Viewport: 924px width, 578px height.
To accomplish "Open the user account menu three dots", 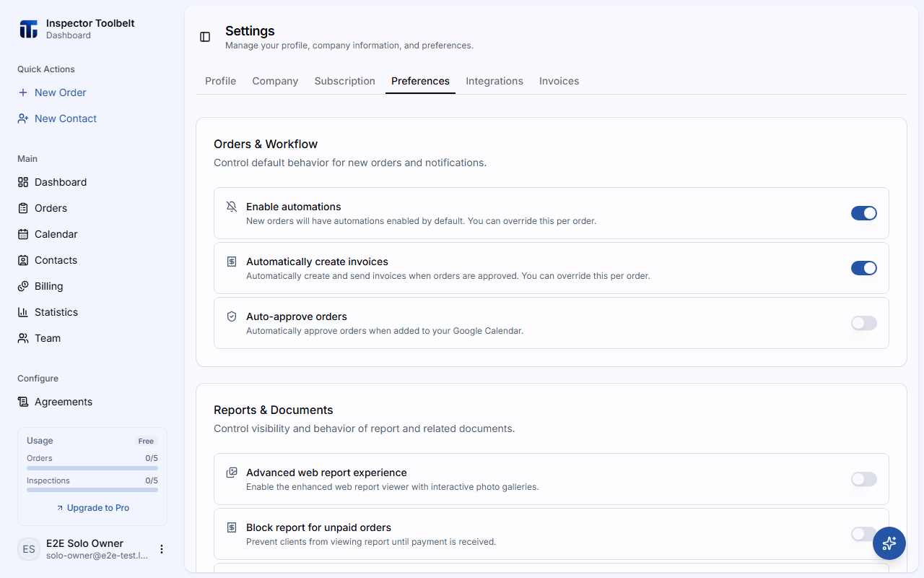I will [x=162, y=549].
